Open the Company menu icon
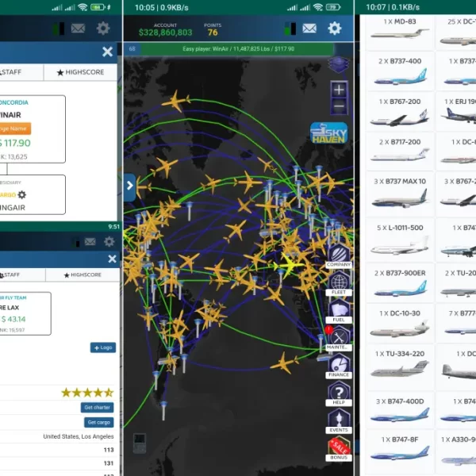Image resolution: width=476 pixels, height=476 pixels. [339, 254]
